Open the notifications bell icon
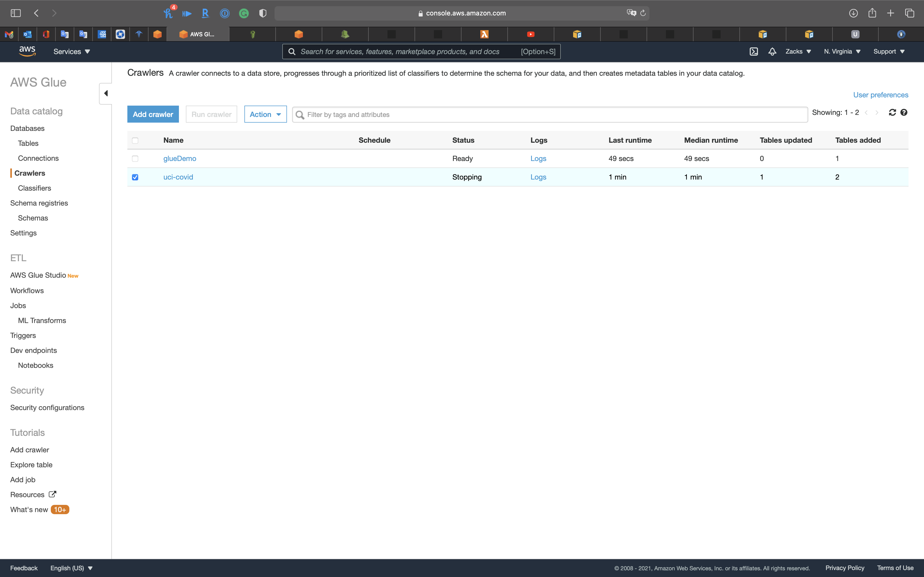Screen dimensions: 924x577 point(772,52)
